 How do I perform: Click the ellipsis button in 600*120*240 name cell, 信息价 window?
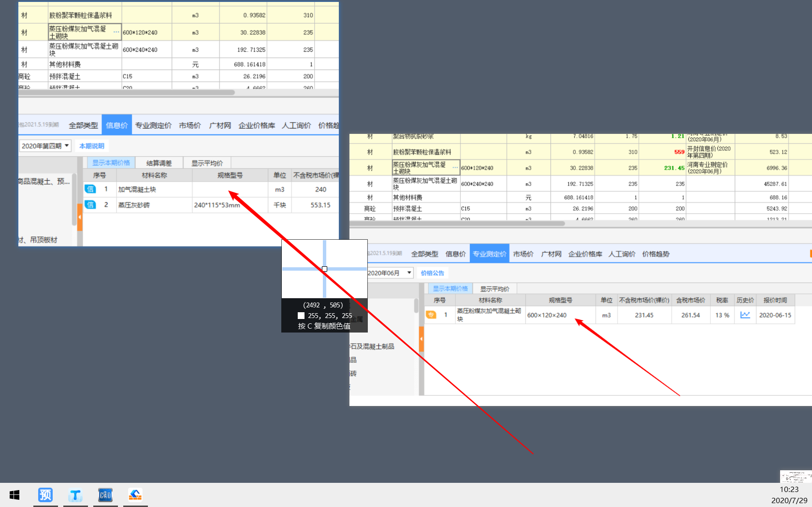[x=116, y=32]
